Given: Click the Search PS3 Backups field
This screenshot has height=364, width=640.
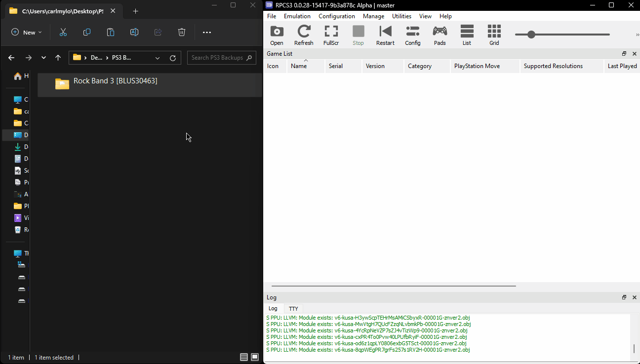Looking at the screenshot, I should [x=222, y=58].
